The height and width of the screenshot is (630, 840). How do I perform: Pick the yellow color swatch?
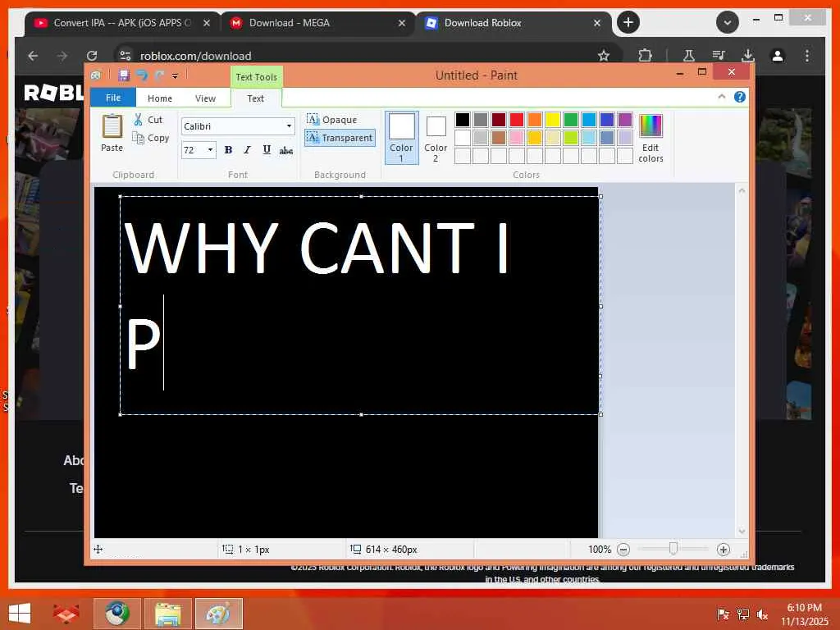point(553,120)
